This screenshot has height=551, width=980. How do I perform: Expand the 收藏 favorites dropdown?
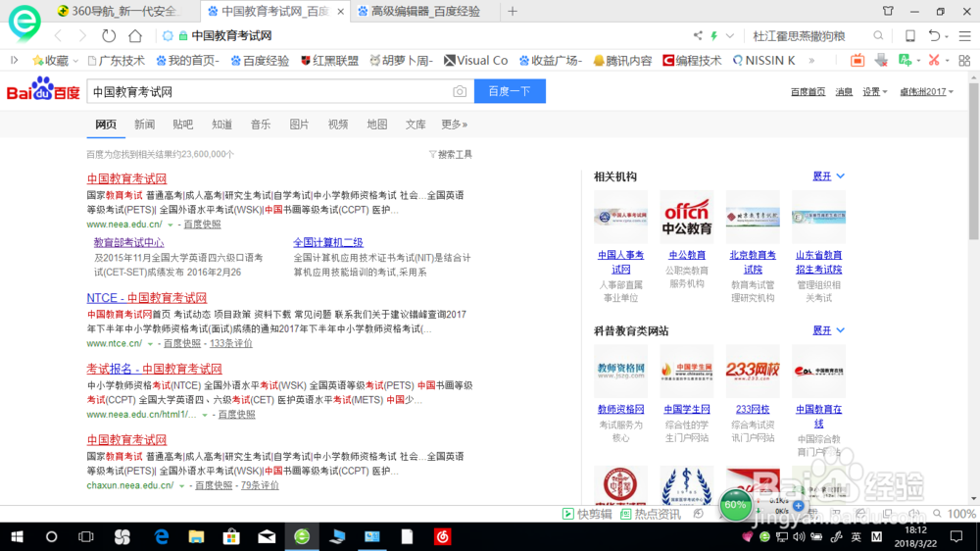(x=75, y=61)
